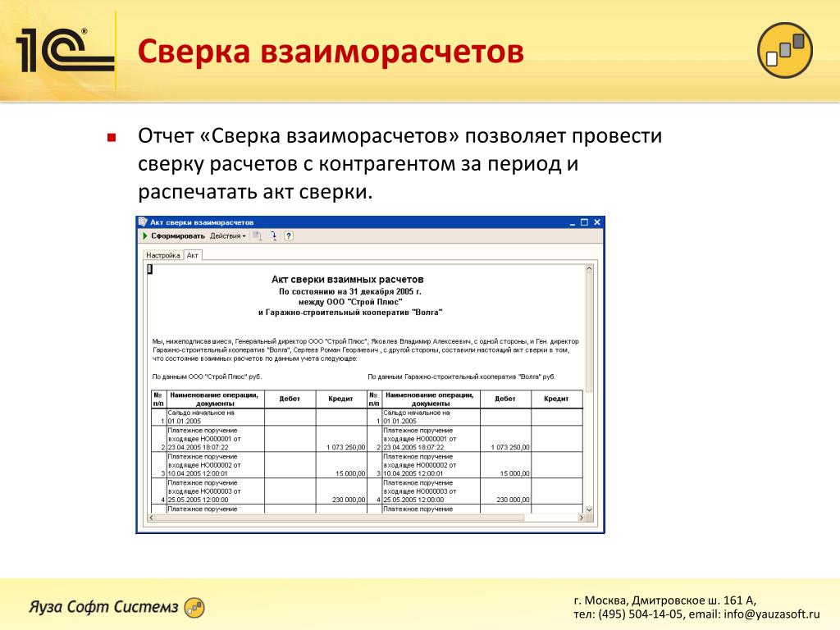Click text 'По данным ООО "Строй Плюс" руб.'
Screen dimensions: 840x630
point(207,377)
